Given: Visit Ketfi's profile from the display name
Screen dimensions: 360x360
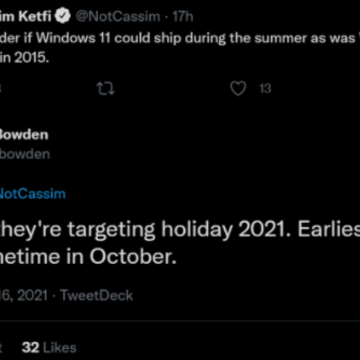Looking at the screenshot, I should 26,16.
